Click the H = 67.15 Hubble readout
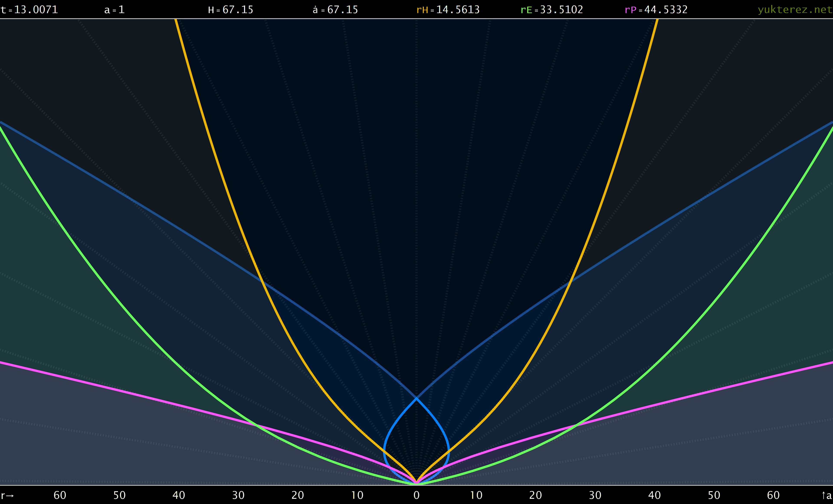 231,10
